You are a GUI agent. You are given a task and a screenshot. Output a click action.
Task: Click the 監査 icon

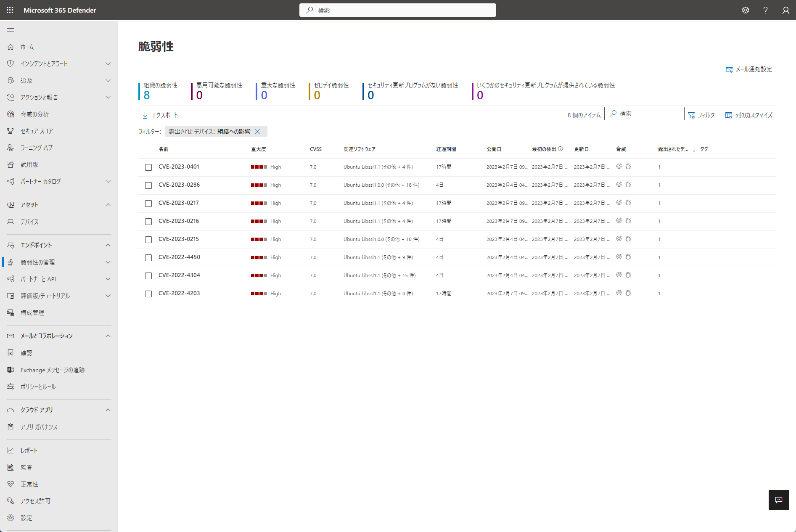(11, 467)
